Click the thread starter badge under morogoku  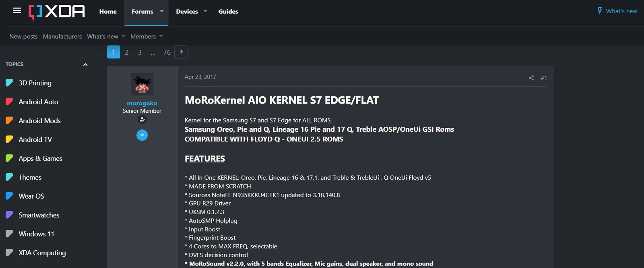coord(142,119)
